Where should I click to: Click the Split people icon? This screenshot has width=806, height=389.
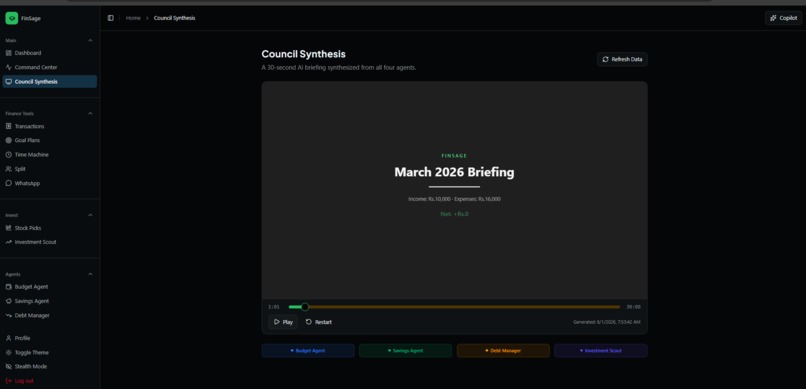pos(8,169)
